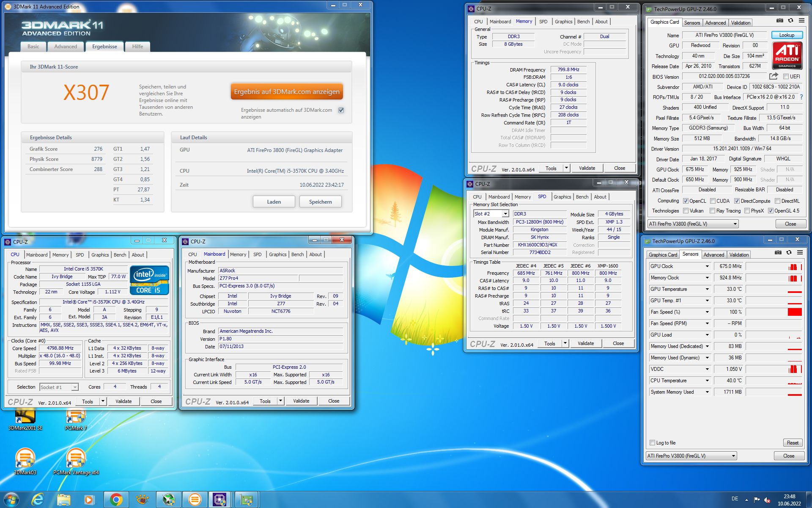Take a screenshot in top GPU-Z window

pos(780,20)
